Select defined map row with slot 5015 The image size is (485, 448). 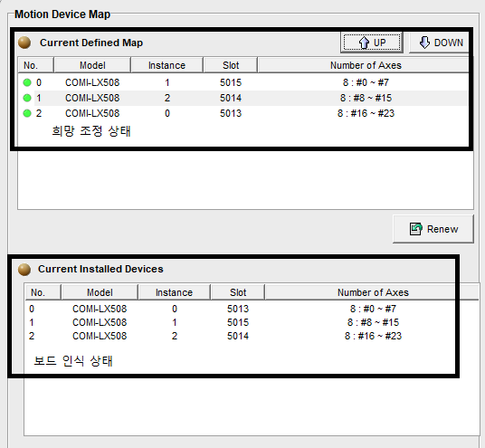pyautogui.click(x=242, y=82)
